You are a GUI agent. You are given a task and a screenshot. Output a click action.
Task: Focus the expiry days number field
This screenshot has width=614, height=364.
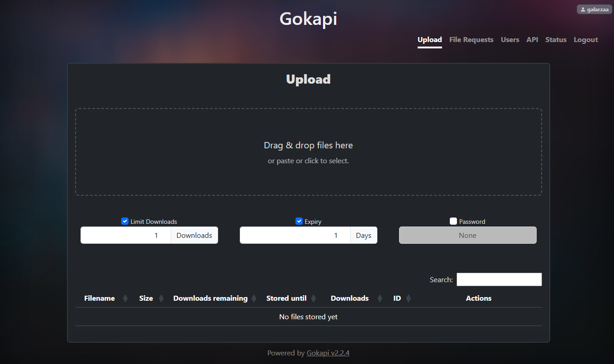(295, 235)
